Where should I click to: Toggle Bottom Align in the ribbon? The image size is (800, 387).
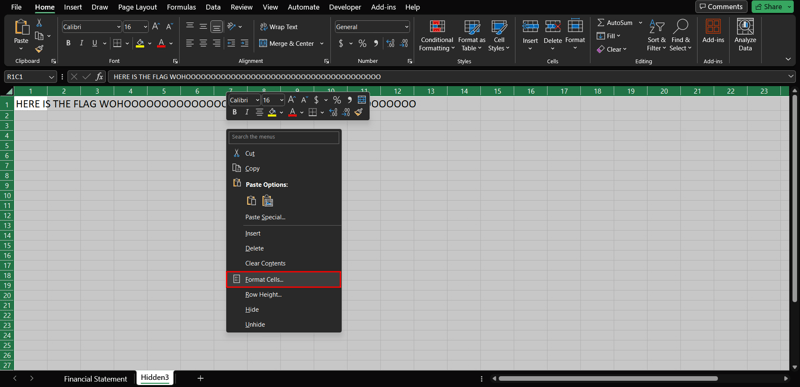[x=217, y=27]
